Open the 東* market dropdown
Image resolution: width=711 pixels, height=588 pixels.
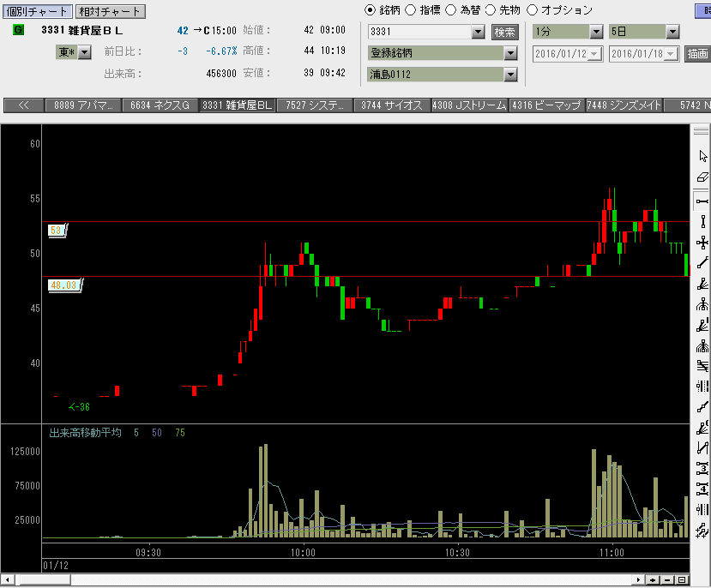click(x=85, y=52)
